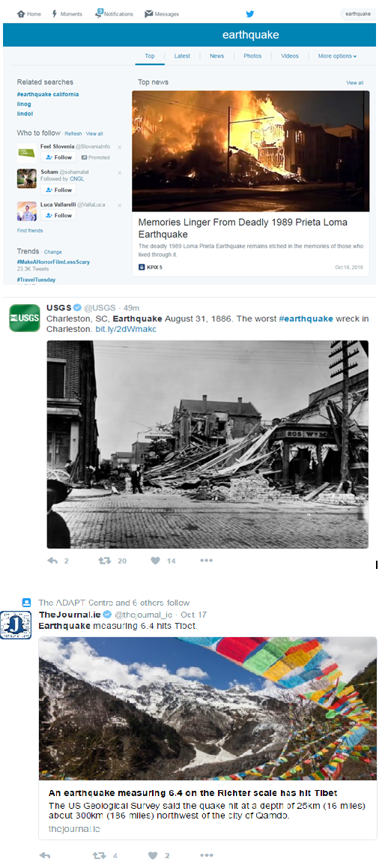Reply to the USGS Charleston tweet

coord(52,561)
